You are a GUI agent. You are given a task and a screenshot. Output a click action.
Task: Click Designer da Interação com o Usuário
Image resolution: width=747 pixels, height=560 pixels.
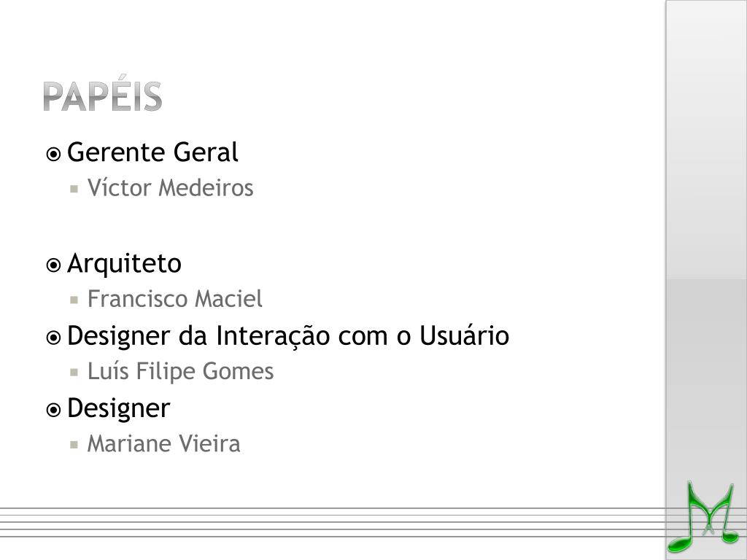pos(288,335)
